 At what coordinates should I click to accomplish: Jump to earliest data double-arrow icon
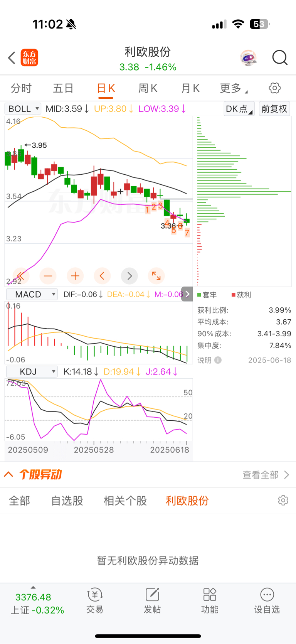20,276
